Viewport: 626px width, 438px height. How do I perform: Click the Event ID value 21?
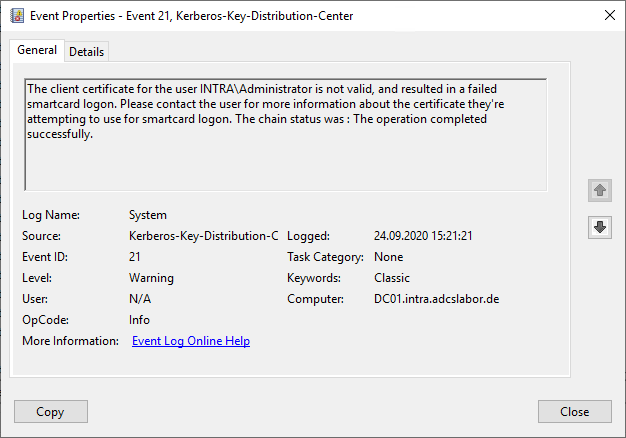[x=135, y=257]
